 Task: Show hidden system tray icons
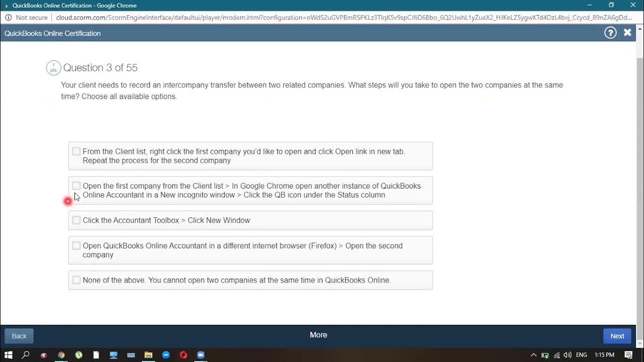click(x=533, y=355)
